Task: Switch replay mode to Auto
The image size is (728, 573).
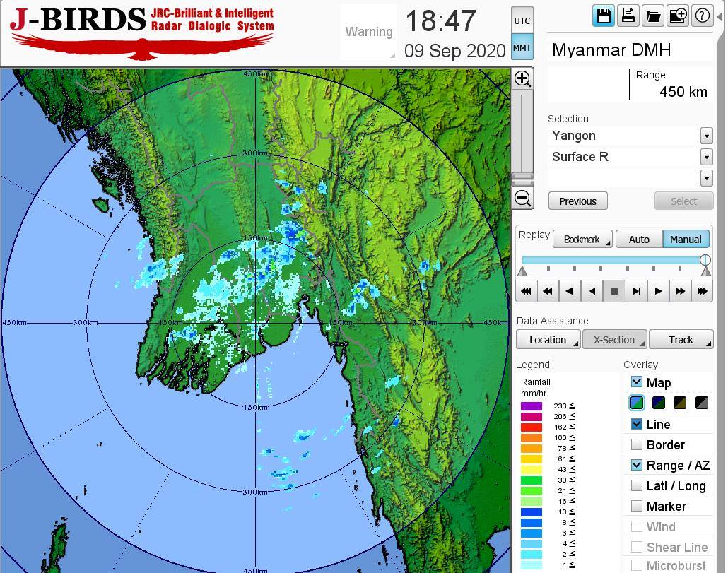Action: tap(639, 240)
